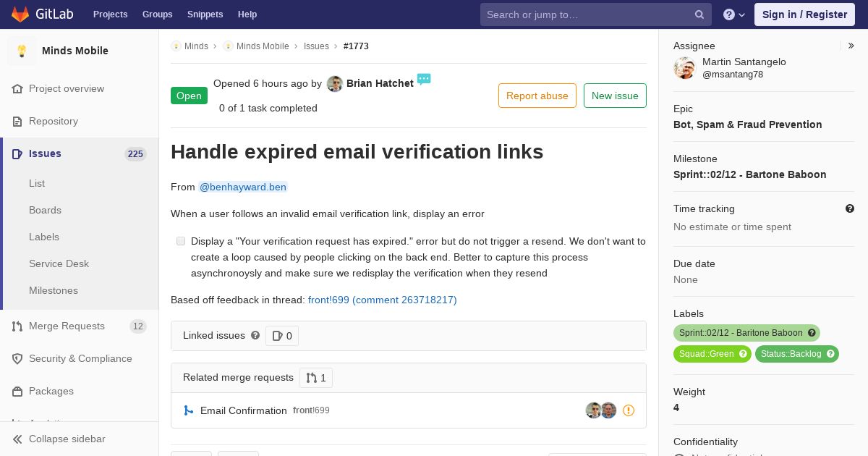Open Service Desk
Viewport: 868px width, 456px height.
(59, 263)
